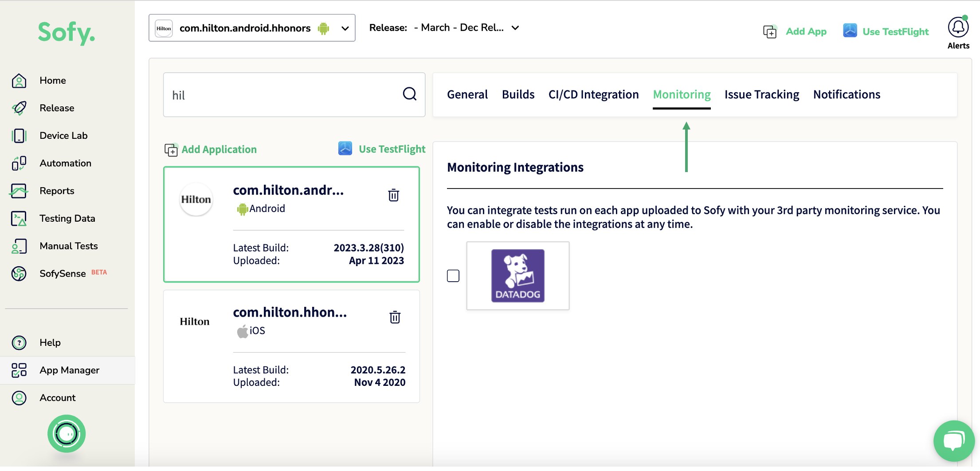
Task: Click Use TestFlight link above app list
Action: click(392, 149)
